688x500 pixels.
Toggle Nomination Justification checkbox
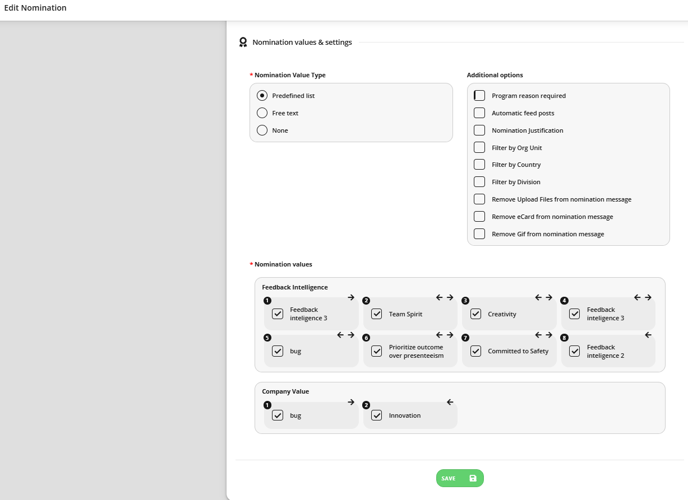click(x=480, y=130)
